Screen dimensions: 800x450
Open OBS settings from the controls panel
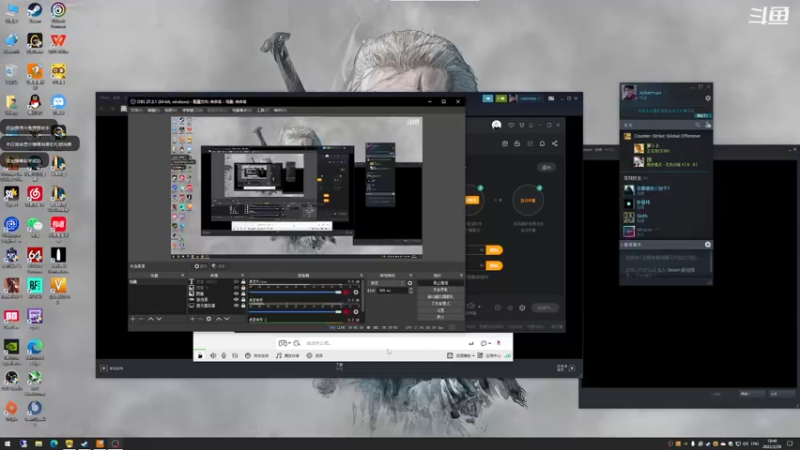(440, 310)
